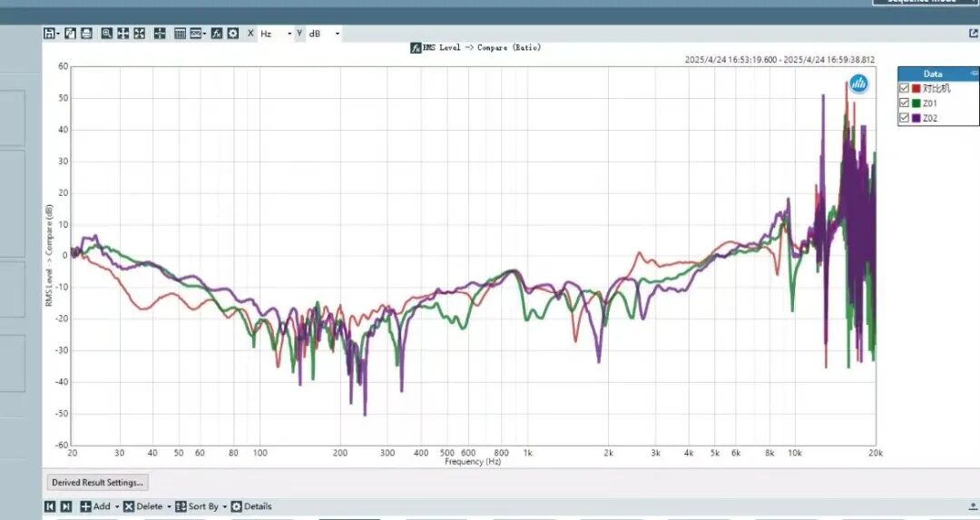Pop out the graph window
The image size is (980, 520).
pos(973,34)
